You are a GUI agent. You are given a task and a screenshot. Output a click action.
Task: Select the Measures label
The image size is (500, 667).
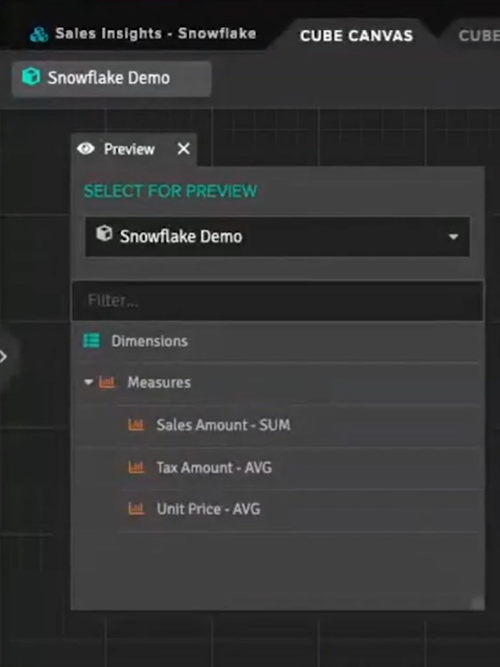tap(159, 382)
